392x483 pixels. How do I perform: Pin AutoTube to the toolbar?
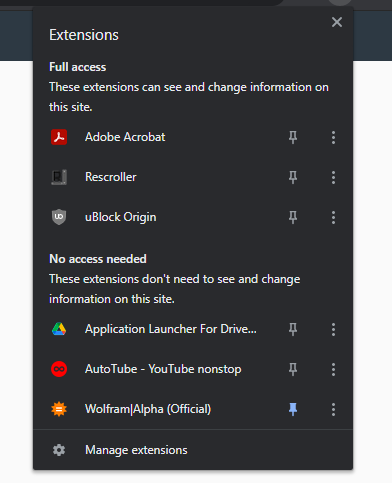(293, 369)
